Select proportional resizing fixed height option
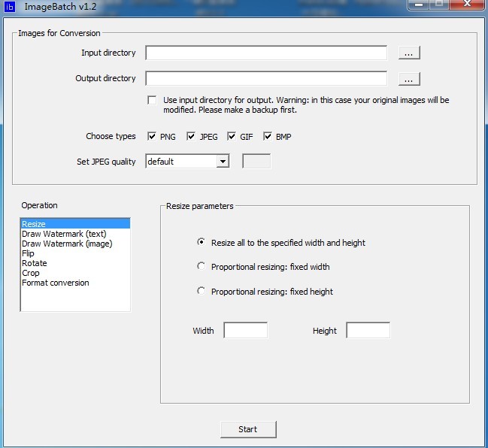This screenshot has width=488, height=448. coord(201,291)
